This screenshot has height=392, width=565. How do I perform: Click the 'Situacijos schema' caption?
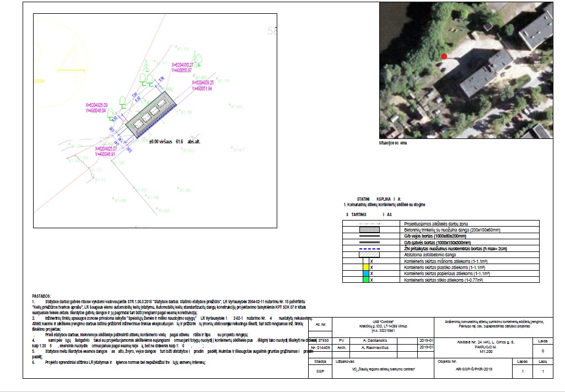[x=393, y=143]
